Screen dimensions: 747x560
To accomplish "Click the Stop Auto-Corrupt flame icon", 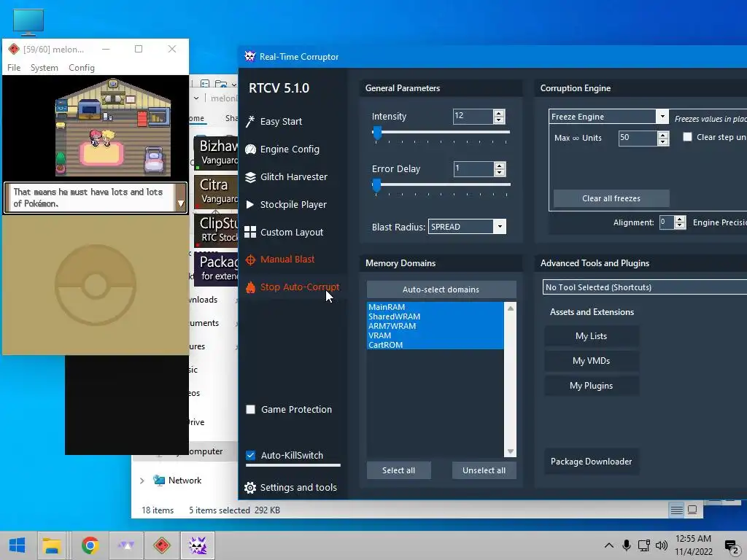I will point(250,287).
